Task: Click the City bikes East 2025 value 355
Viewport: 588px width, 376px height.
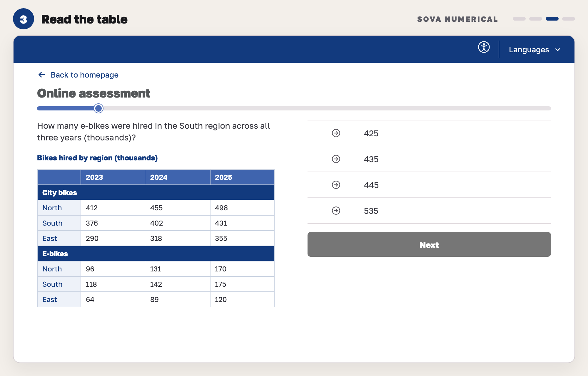Action: [242, 238]
